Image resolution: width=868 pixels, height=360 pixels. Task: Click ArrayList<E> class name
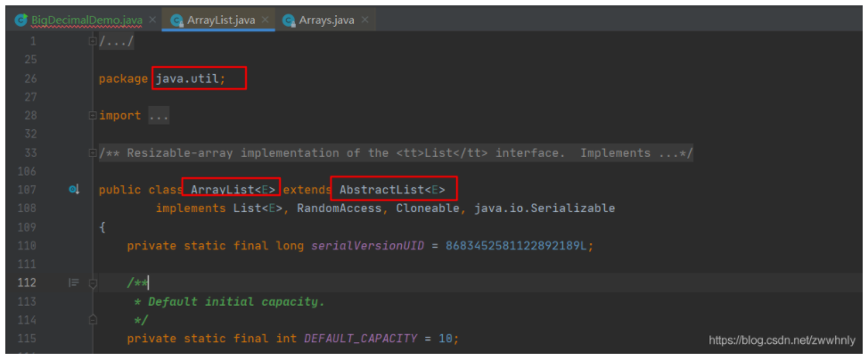point(233,190)
